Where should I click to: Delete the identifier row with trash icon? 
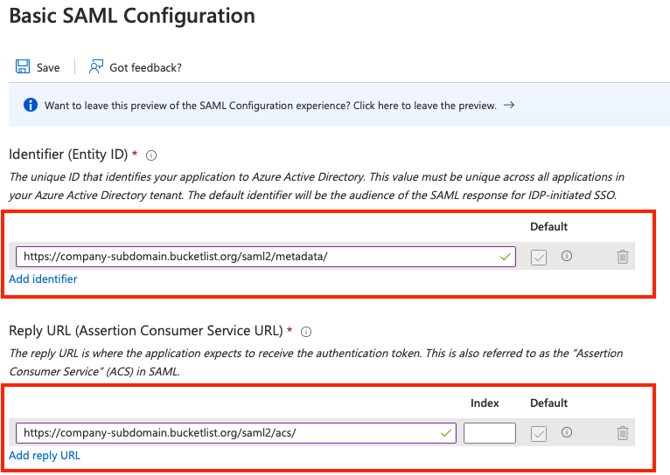(x=622, y=257)
